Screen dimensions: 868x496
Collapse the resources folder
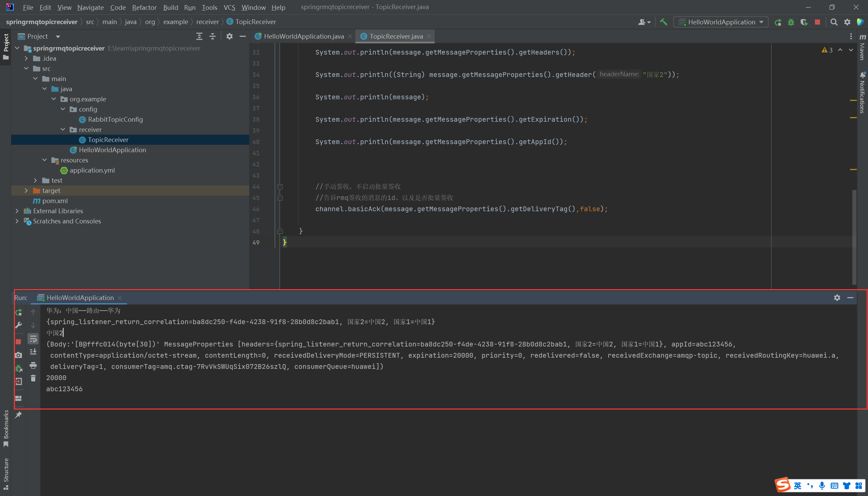coord(45,160)
